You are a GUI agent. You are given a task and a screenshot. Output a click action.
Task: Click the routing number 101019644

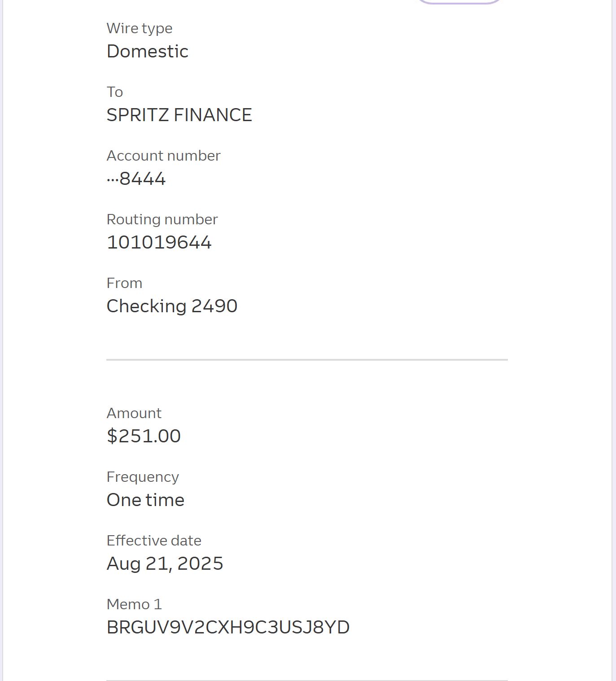coord(159,242)
